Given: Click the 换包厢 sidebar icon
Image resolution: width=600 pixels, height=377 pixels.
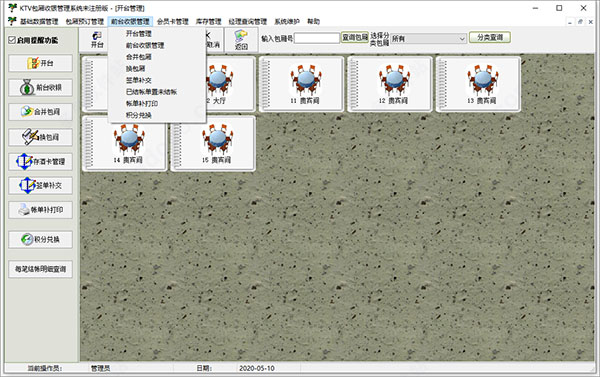Looking at the screenshot, I should tap(30, 137).
